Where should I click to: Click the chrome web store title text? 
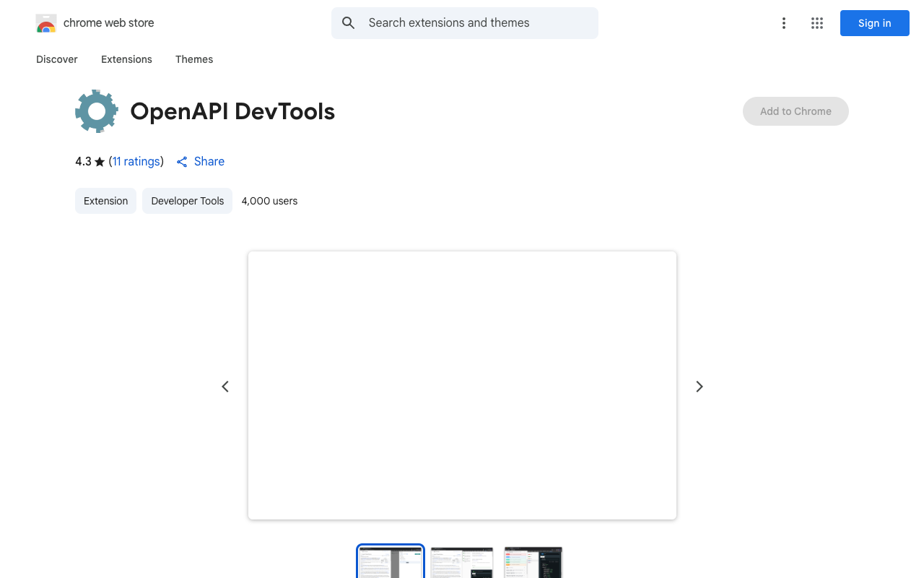(x=109, y=23)
